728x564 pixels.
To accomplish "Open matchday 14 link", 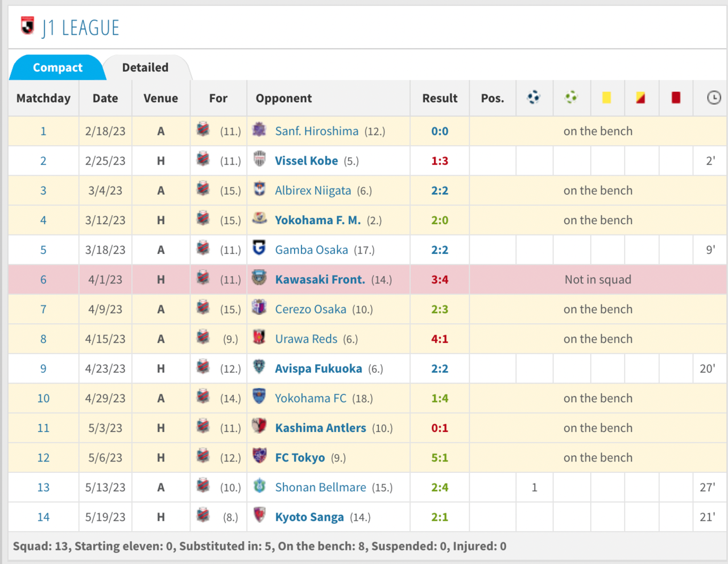I will click(43, 517).
